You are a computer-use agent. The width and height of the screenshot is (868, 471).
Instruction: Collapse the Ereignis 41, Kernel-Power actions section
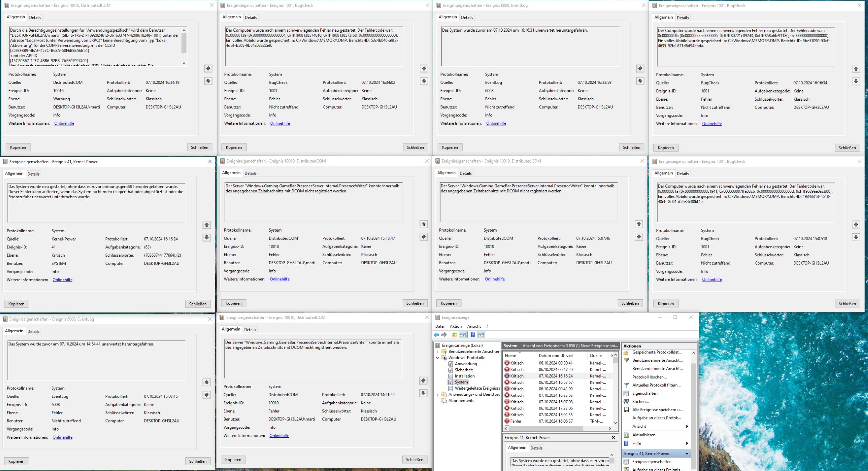coord(686,453)
